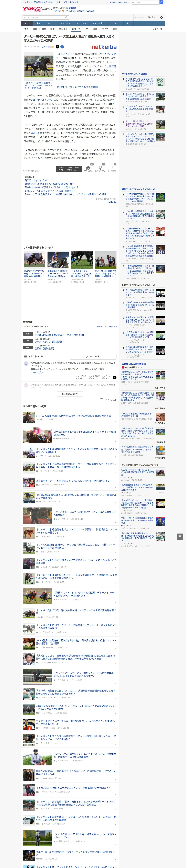The image size is (186, 868).
Task: Open article ジャパンC最後の外国馬勝利から19年
Action: pyautogui.click(x=73, y=416)
